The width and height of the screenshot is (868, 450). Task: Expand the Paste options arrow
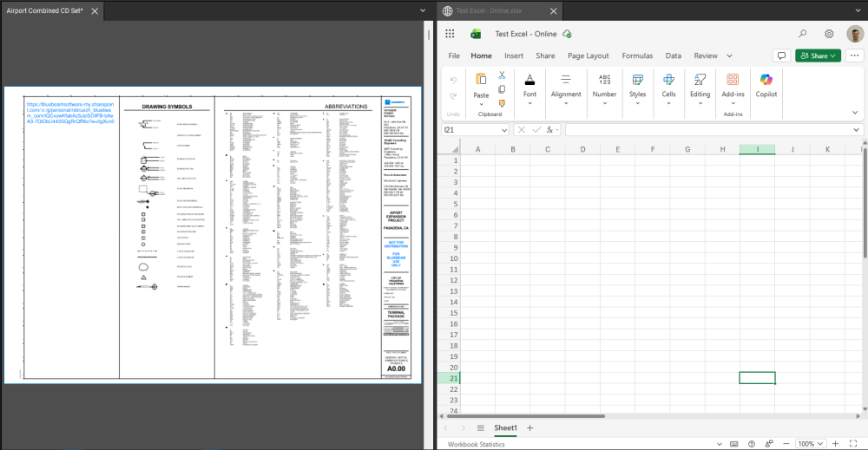481,104
